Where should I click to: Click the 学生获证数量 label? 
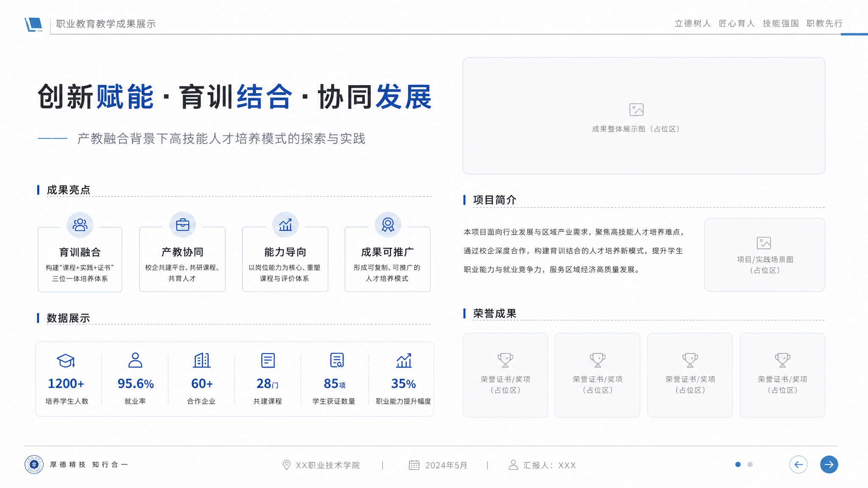[x=334, y=401]
